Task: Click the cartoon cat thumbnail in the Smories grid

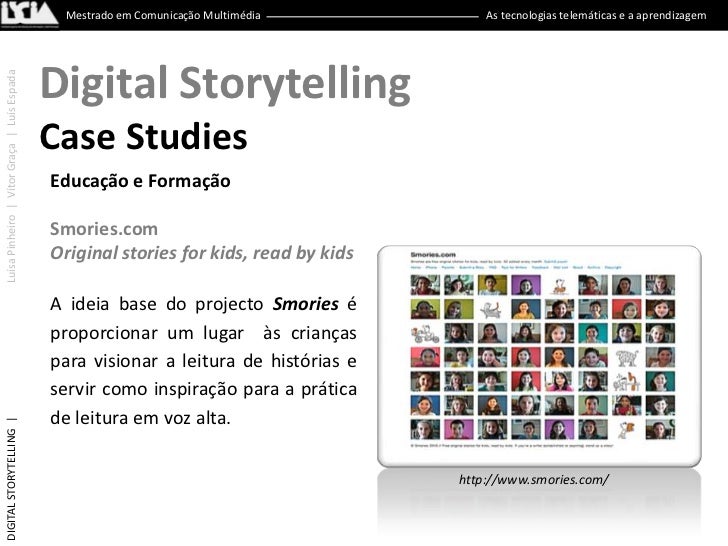Action: (x=491, y=309)
